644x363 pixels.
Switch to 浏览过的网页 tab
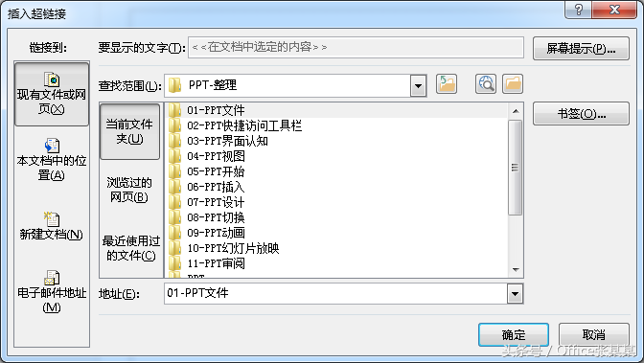tap(129, 190)
